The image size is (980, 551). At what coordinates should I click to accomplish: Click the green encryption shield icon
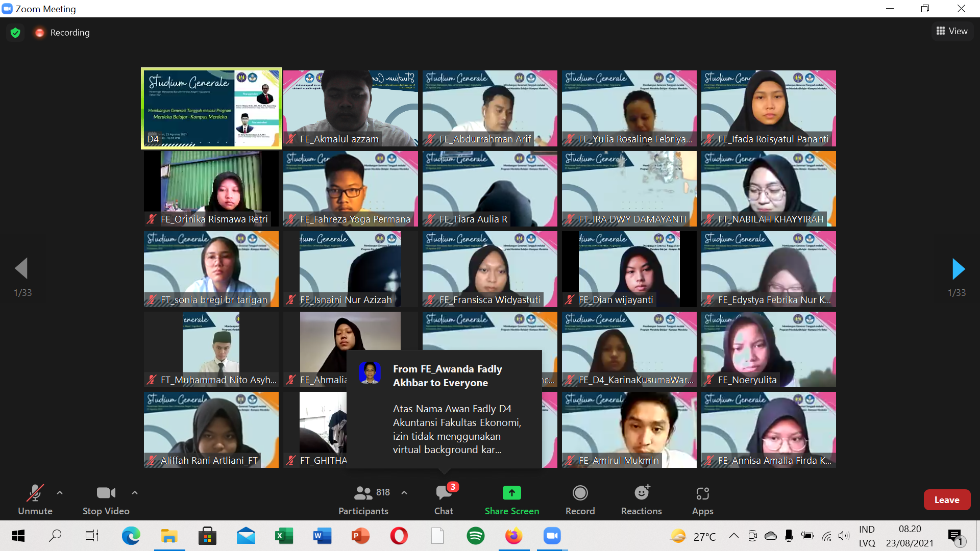[15, 33]
